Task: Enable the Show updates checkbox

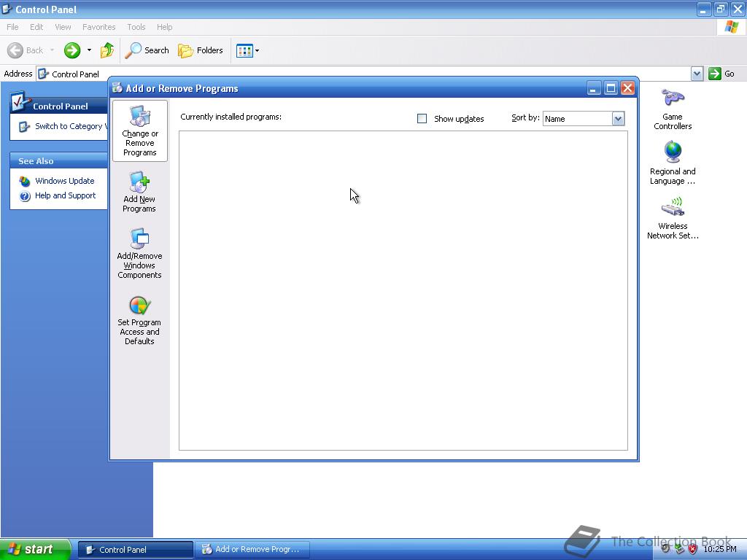Action: [x=422, y=119]
